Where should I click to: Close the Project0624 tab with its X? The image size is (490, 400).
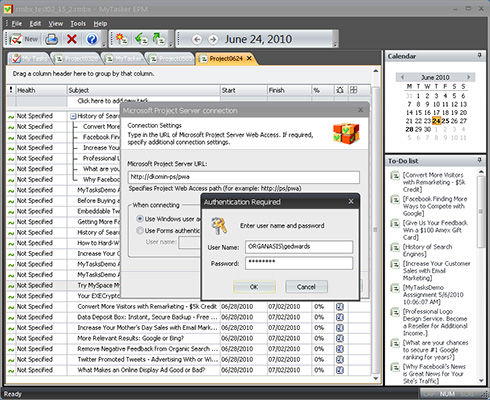[x=249, y=58]
